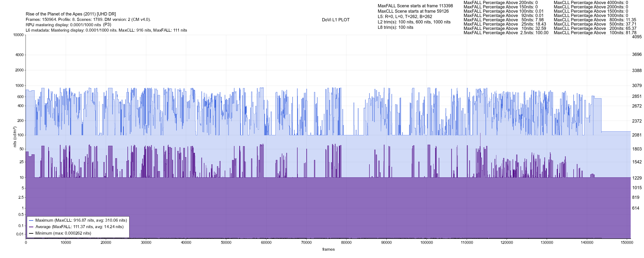
Task: Click the 70000 tick on the frames axis
Action: 306,243
